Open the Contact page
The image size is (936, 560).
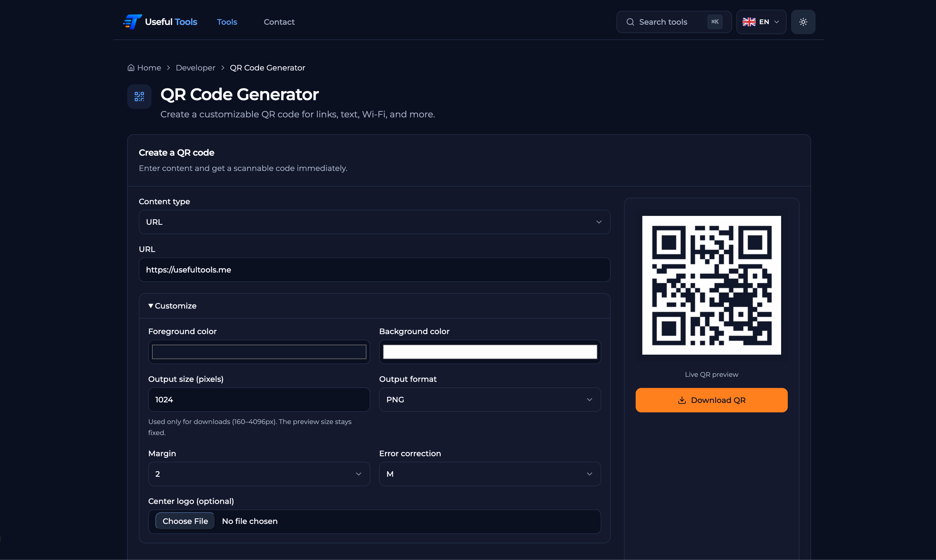coord(279,22)
